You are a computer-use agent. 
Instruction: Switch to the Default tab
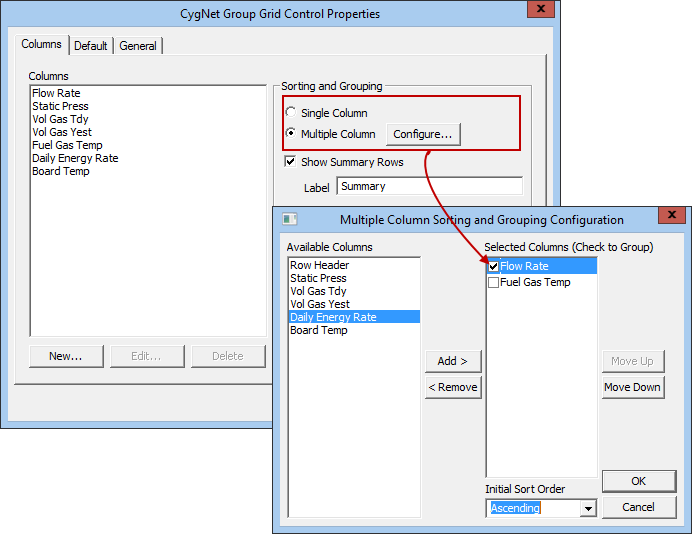pos(90,46)
